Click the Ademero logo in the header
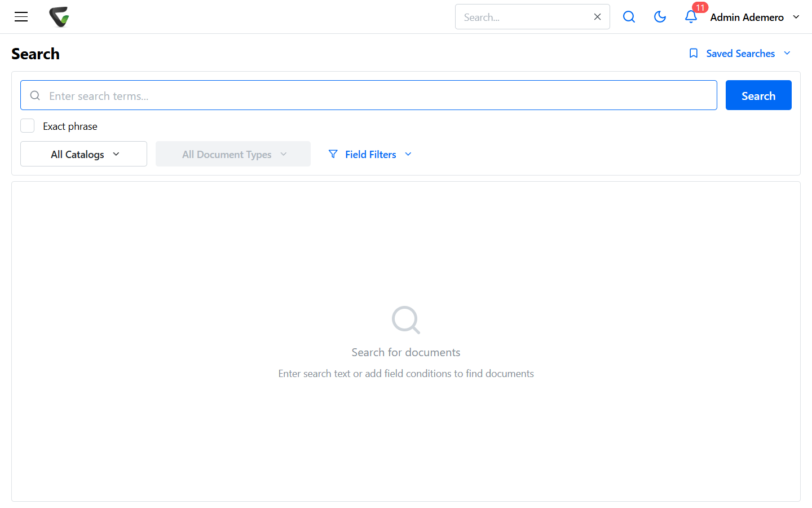The image size is (812, 508). [59, 17]
